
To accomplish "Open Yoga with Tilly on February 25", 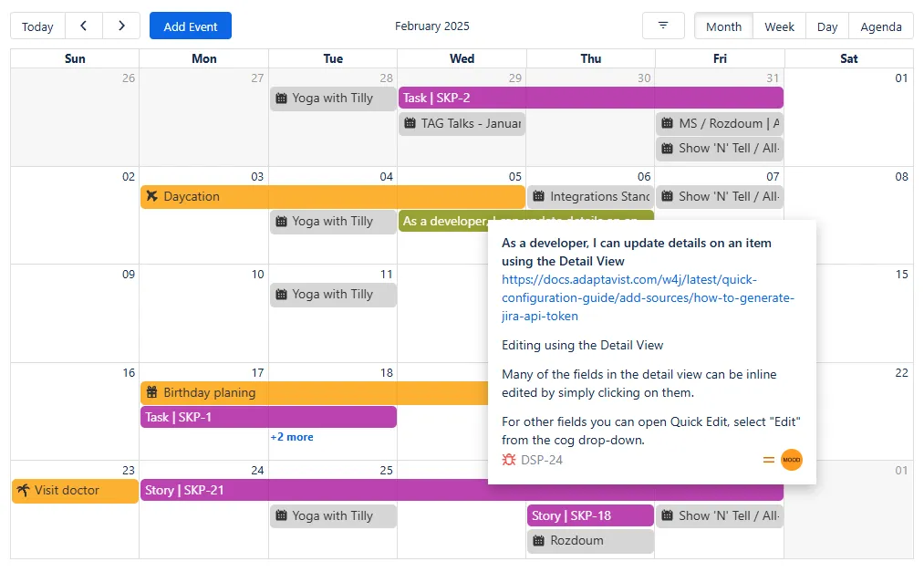I will [x=333, y=515].
